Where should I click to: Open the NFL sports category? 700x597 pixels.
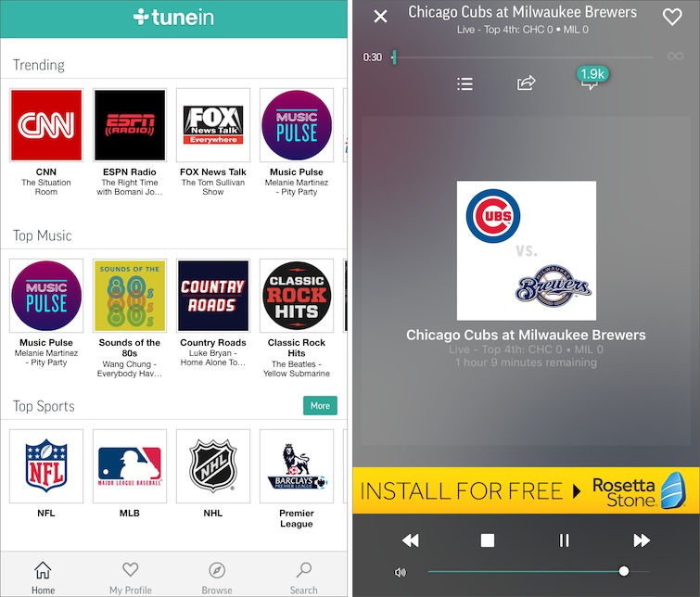(x=46, y=465)
